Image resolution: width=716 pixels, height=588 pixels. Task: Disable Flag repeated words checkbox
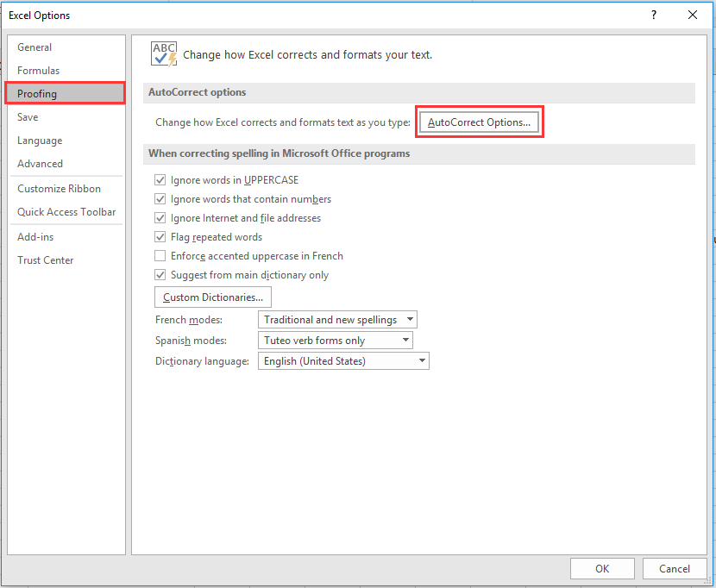coord(160,237)
